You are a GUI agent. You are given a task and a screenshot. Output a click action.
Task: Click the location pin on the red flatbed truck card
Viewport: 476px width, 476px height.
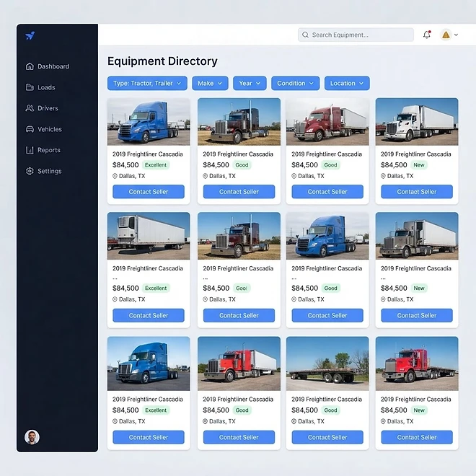click(x=383, y=421)
